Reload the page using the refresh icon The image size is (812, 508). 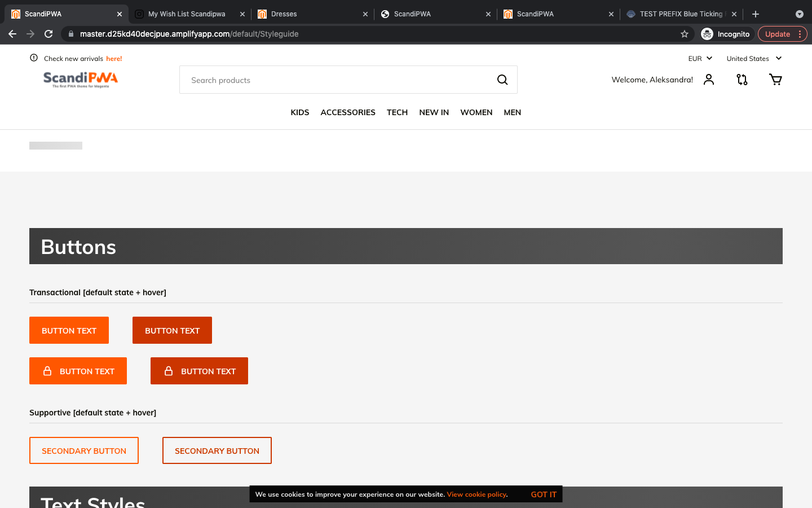48,34
